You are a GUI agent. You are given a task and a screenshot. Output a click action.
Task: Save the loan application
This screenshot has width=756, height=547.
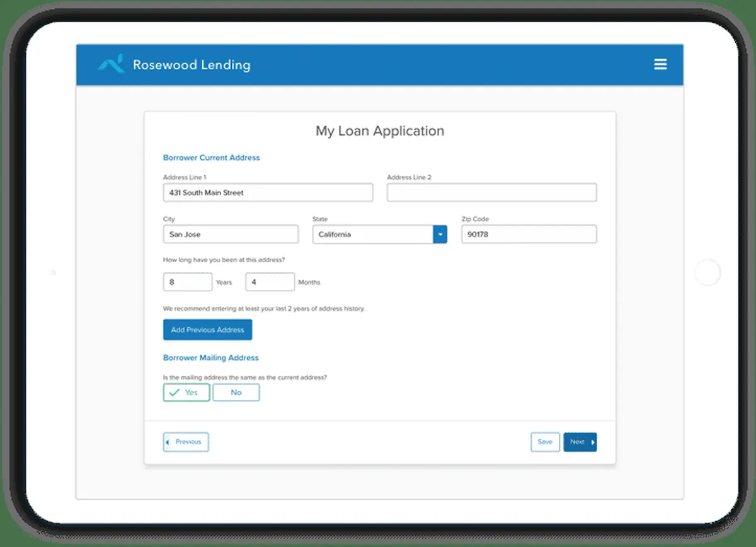point(545,442)
